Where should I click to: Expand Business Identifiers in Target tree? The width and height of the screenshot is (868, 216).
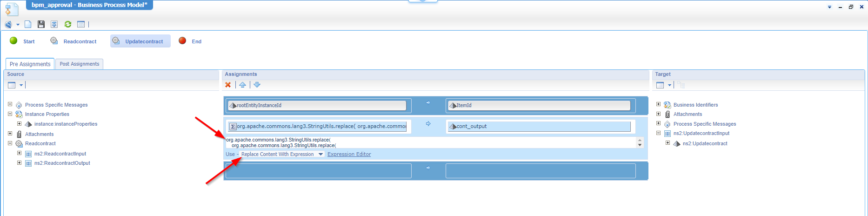pyautogui.click(x=658, y=104)
